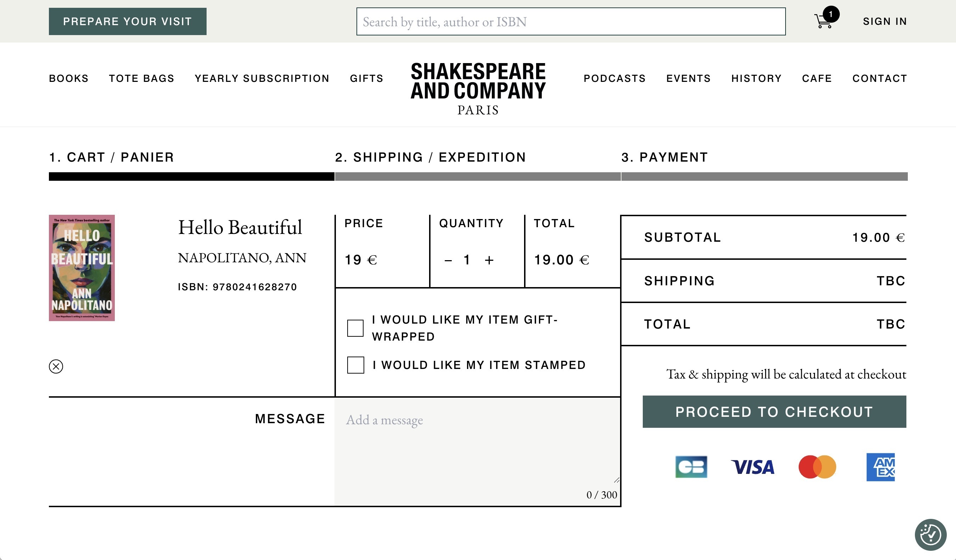The width and height of the screenshot is (956, 560).
Task: Click the American Express logo
Action: tap(881, 467)
